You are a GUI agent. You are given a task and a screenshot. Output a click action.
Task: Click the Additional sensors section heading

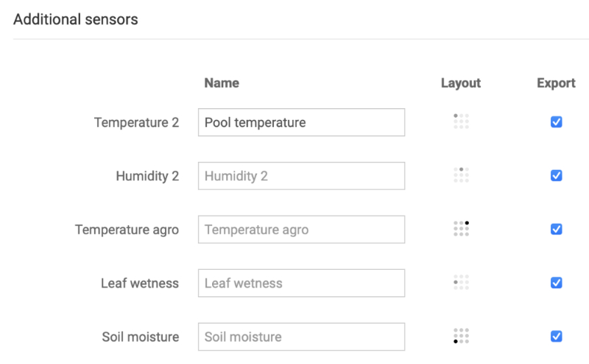(x=76, y=19)
